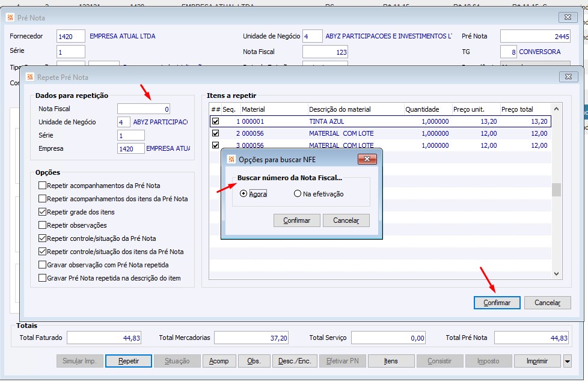Click the TG field in Pré Nota

point(509,52)
